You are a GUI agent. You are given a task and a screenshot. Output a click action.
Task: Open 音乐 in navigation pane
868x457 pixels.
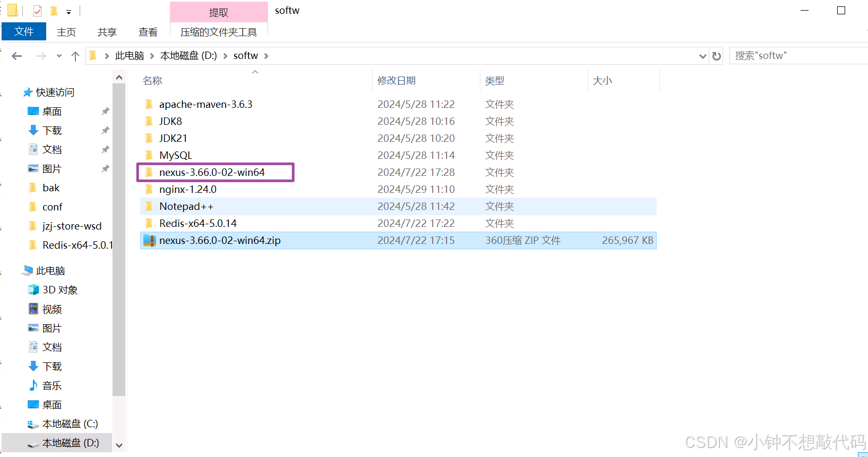[x=52, y=386]
